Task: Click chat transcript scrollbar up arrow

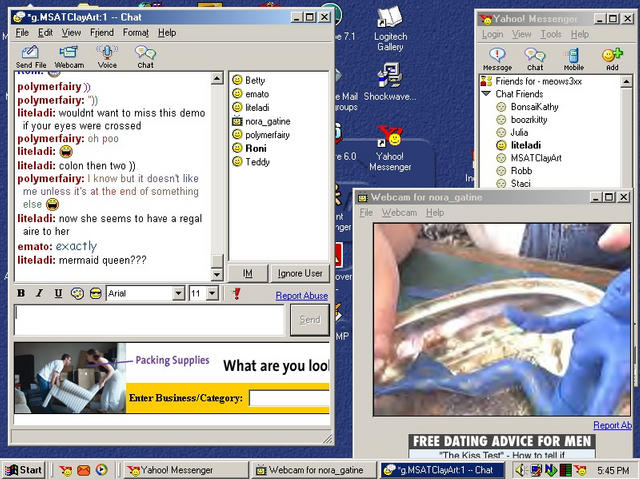Action: [217, 78]
